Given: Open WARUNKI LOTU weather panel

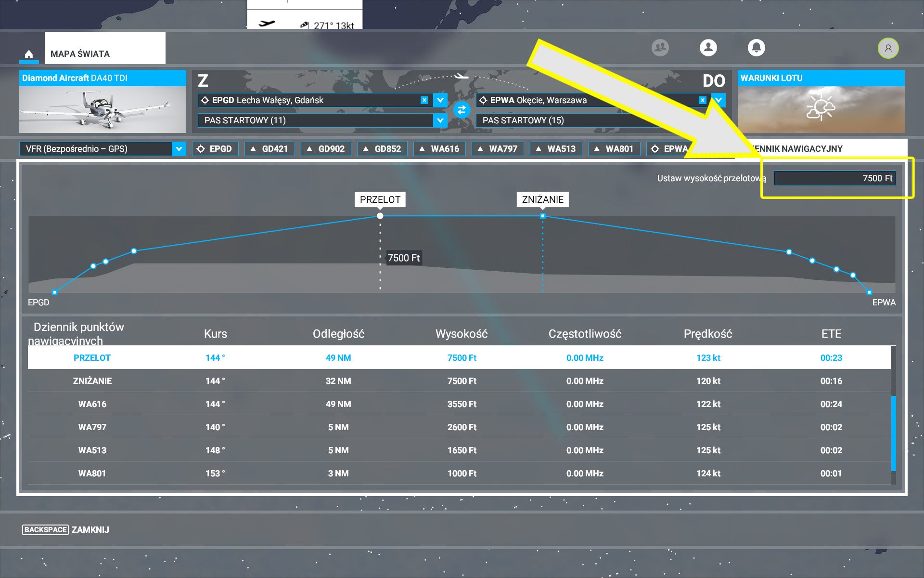Looking at the screenshot, I should pyautogui.click(x=821, y=109).
